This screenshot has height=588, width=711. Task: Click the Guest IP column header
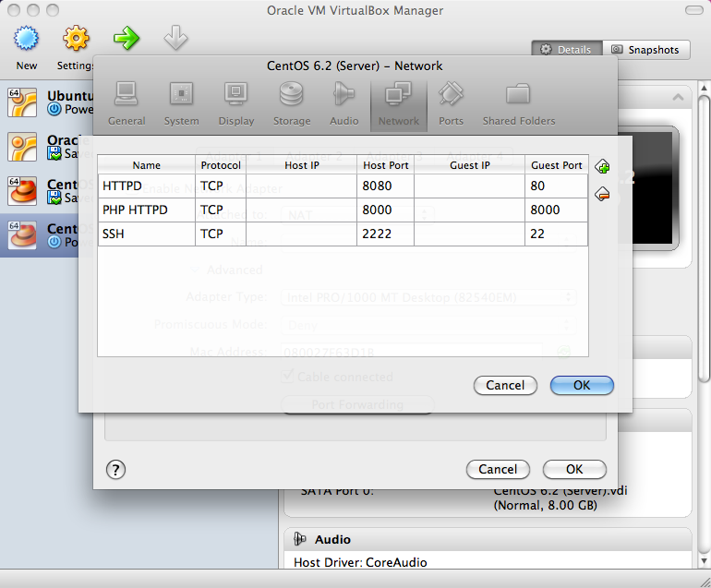coord(469,165)
